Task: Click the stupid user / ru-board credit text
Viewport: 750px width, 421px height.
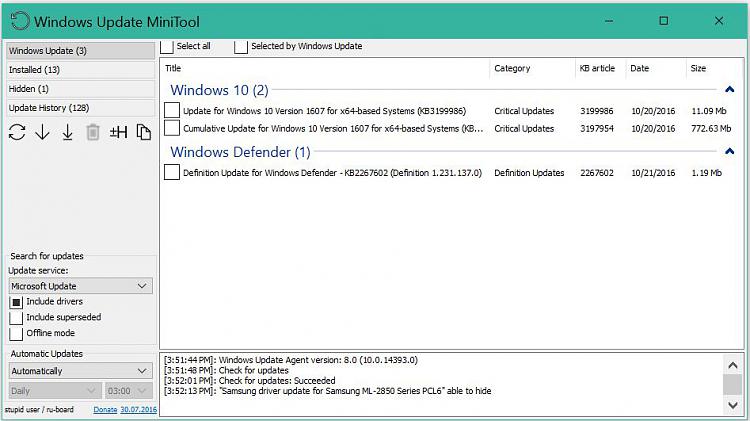Action: (39, 410)
